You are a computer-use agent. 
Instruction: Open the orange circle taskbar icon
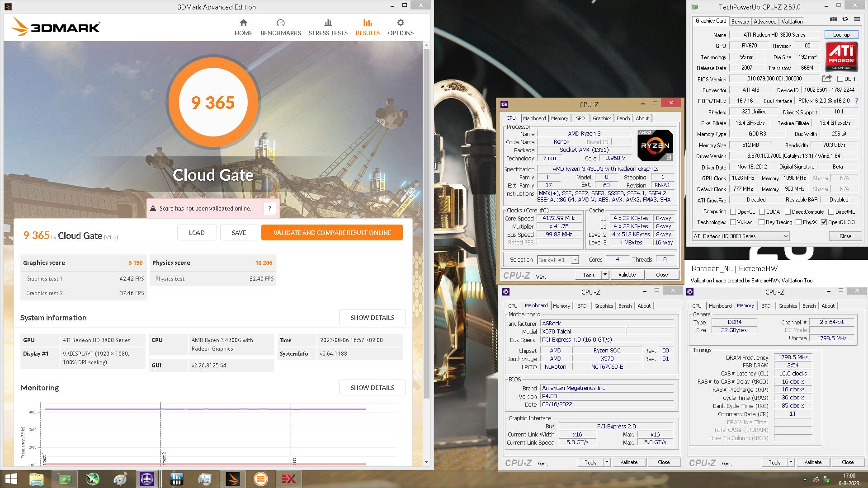pyautogui.click(x=260, y=479)
